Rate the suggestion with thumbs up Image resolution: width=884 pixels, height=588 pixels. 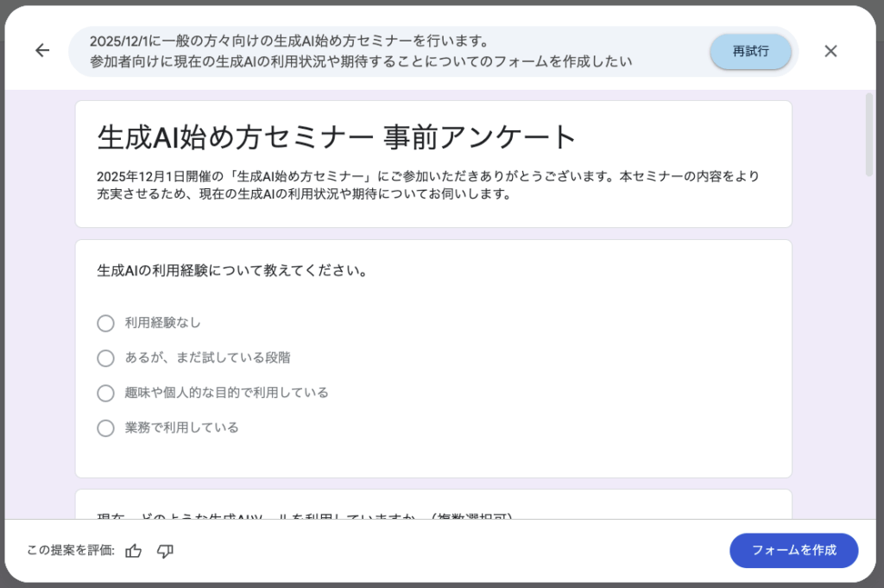[x=133, y=551]
